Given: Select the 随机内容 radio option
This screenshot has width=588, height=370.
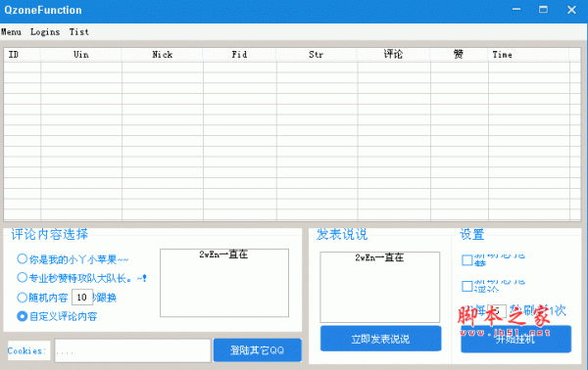Looking at the screenshot, I should click(23, 298).
